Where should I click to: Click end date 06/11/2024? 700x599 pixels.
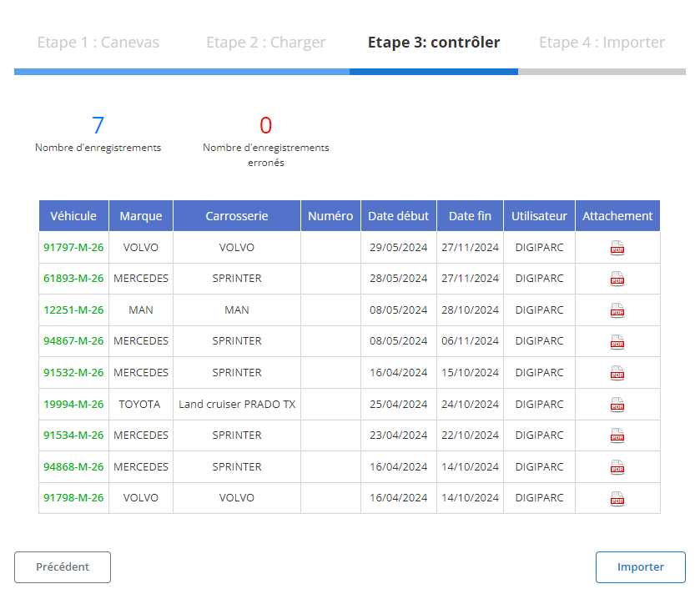pyautogui.click(x=470, y=341)
